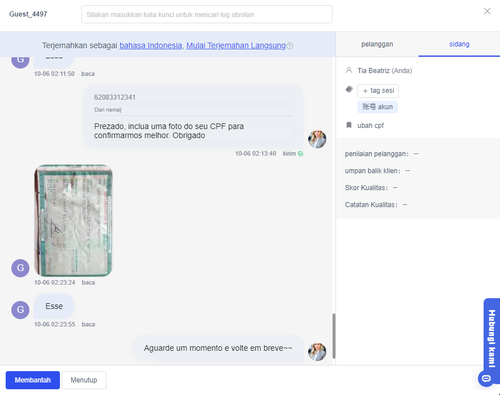
Task: Click the agent avatar next to Prezado message
Action: 317,139
